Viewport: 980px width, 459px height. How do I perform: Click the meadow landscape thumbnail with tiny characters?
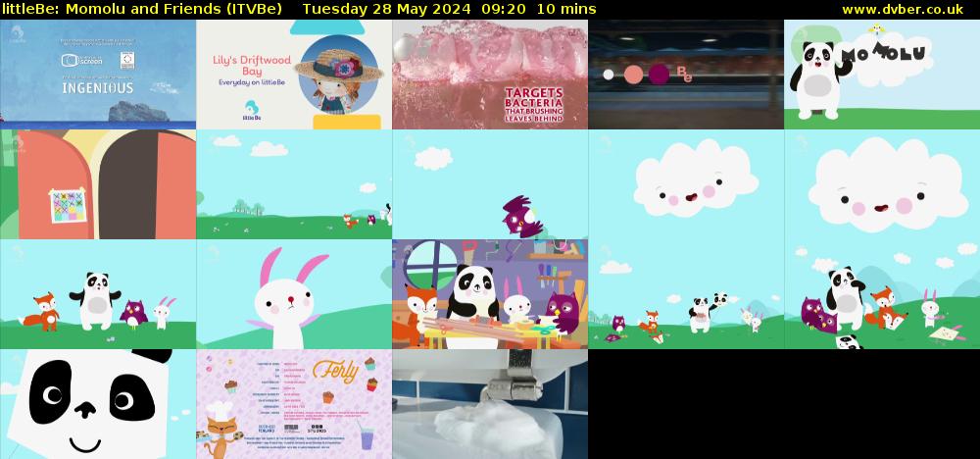[x=294, y=184]
